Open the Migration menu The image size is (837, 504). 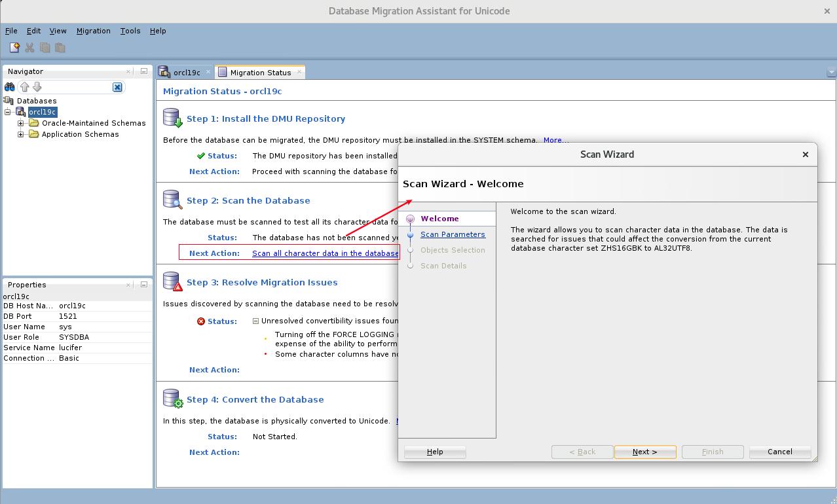coord(94,31)
